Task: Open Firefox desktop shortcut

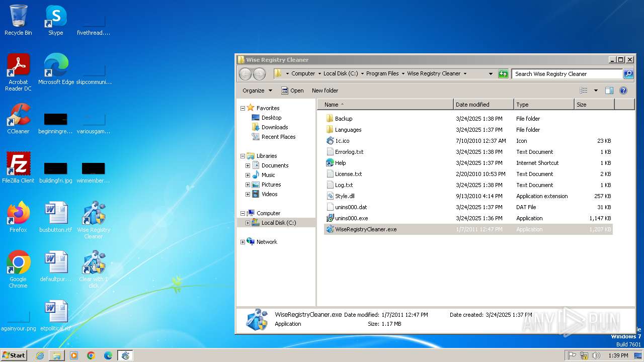Action: [18, 217]
